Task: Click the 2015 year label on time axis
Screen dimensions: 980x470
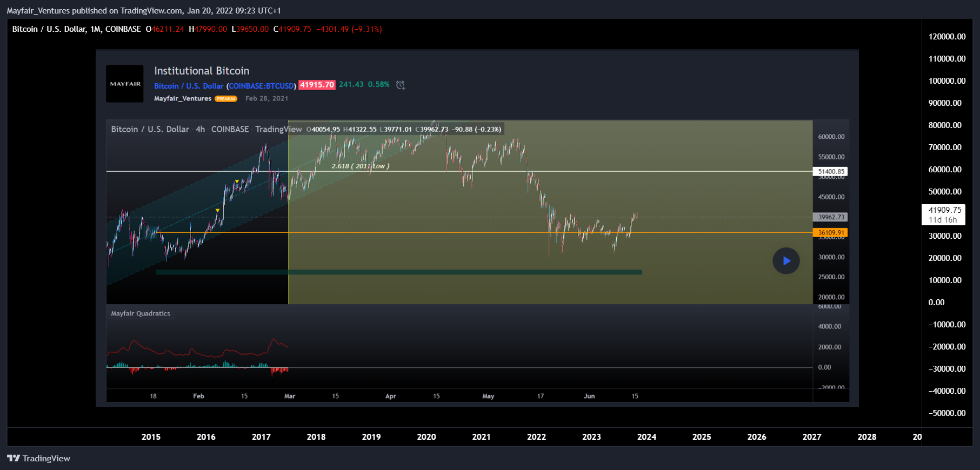Action: [151, 437]
